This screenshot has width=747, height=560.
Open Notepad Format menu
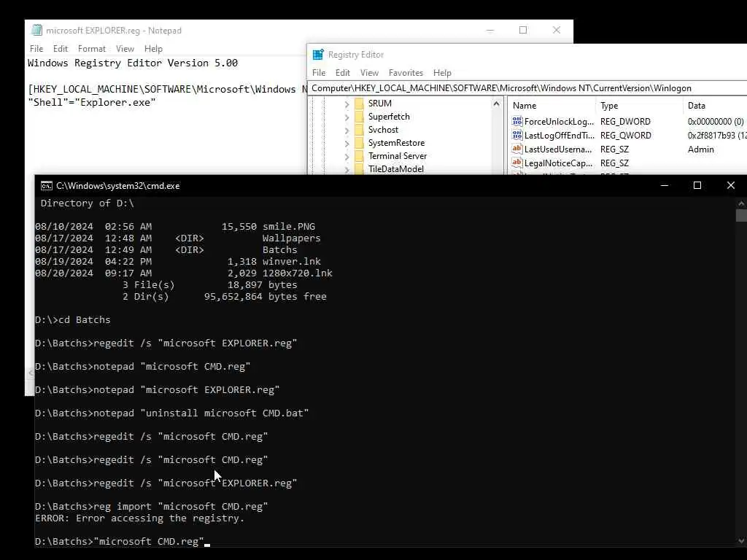coord(91,49)
